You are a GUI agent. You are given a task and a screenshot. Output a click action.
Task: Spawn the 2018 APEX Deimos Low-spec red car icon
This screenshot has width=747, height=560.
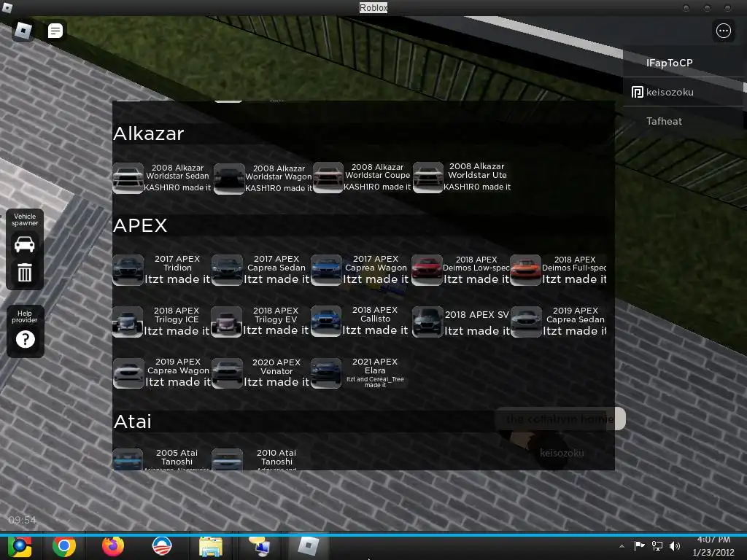tap(427, 270)
